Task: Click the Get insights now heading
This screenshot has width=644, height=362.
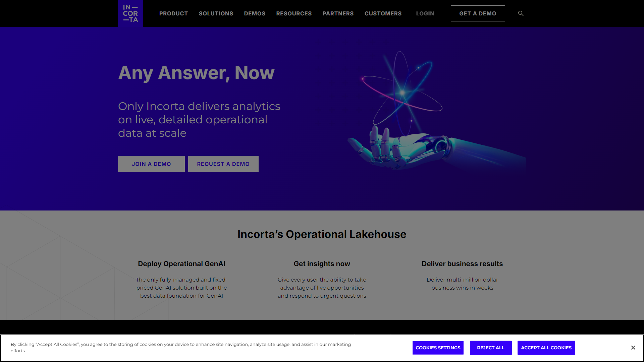Action: pyautogui.click(x=322, y=264)
